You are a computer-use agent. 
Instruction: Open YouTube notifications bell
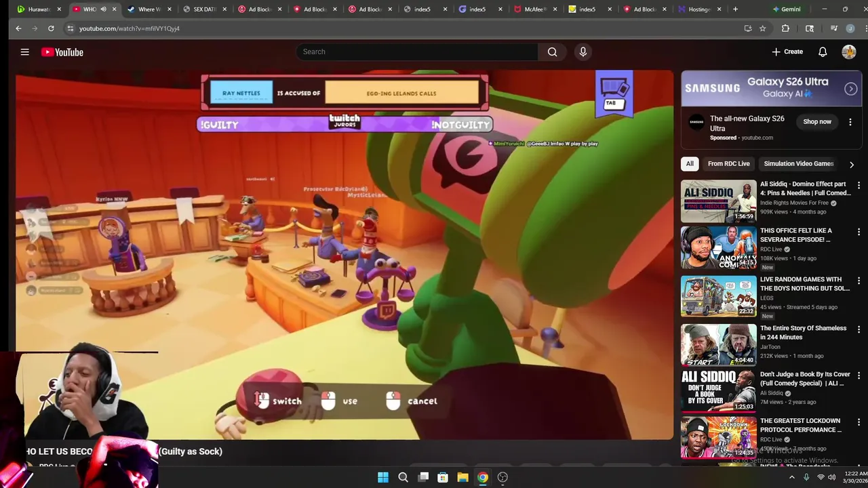click(x=823, y=52)
